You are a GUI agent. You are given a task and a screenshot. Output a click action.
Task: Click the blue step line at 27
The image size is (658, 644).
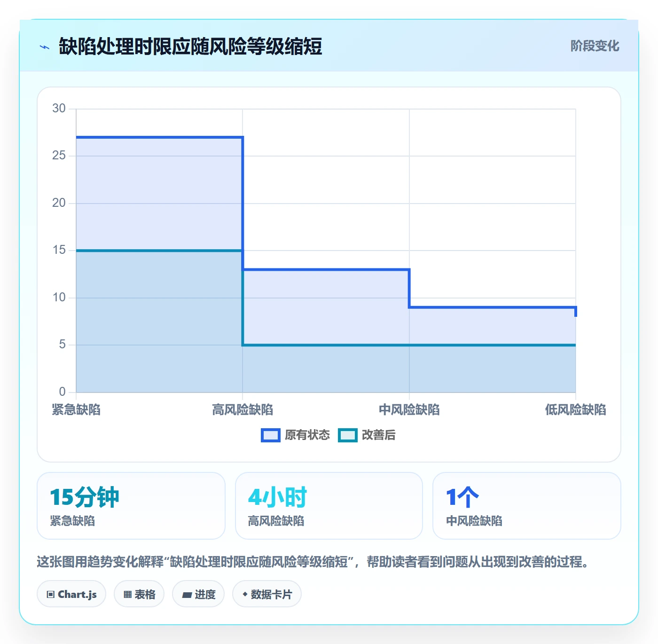[x=159, y=137]
